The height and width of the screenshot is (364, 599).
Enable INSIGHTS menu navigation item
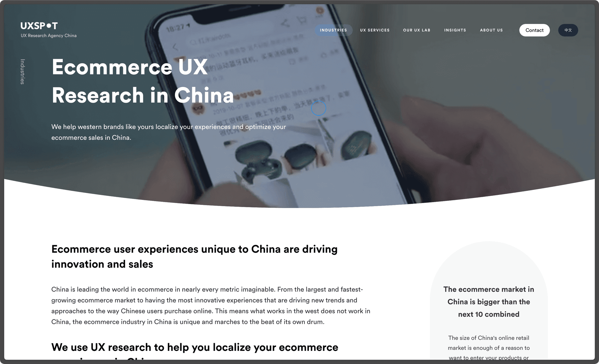[x=455, y=30]
